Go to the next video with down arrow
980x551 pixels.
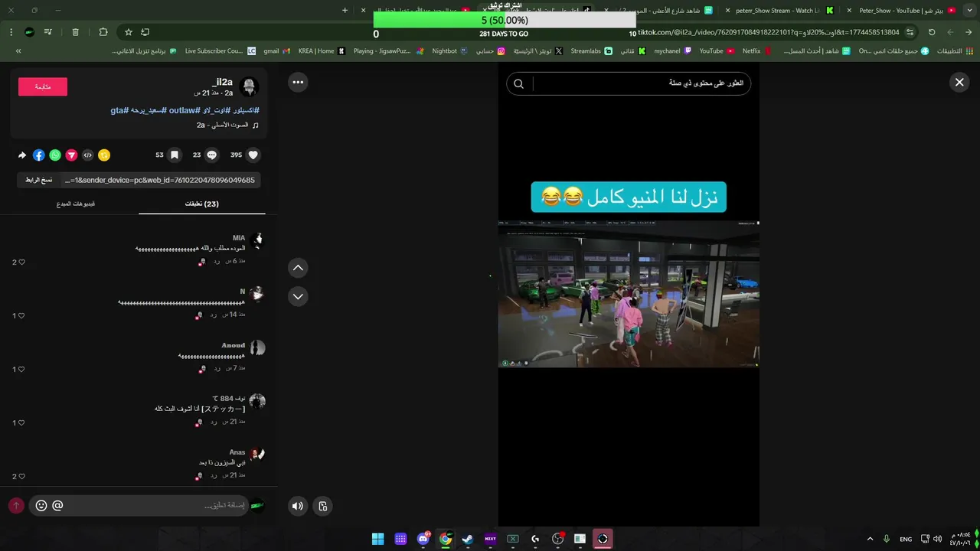point(299,296)
